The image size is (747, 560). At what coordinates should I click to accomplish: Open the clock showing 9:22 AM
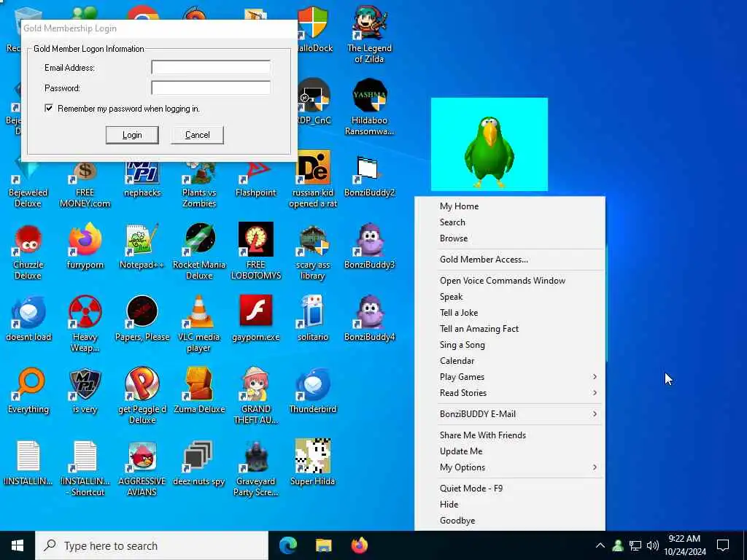click(x=684, y=545)
